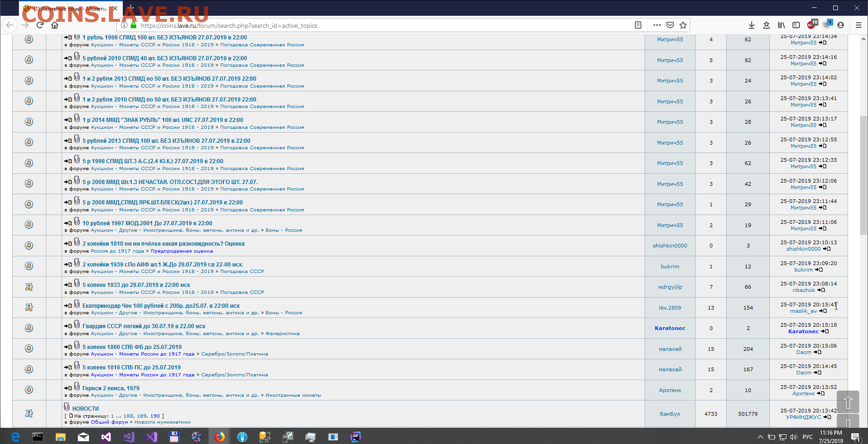Image resolution: width=868 pixels, height=444 pixels.
Task: Open File Explorer from taskbar
Action: pyautogui.click(x=61, y=437)
